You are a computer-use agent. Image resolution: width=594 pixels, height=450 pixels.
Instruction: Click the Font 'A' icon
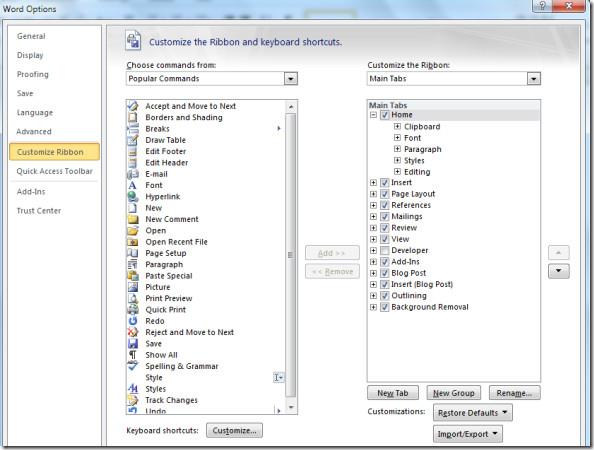(132, 185)
